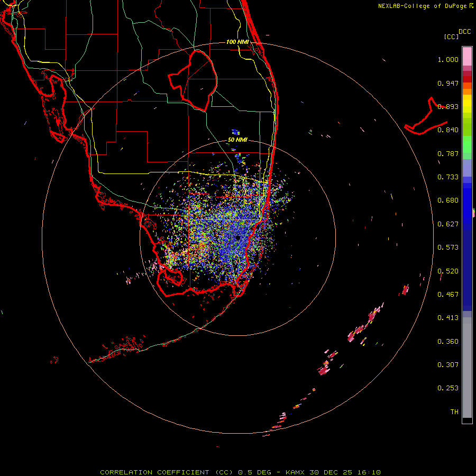This screenshot has width=476, height=476.
Task: Click the black radar site dot at map center
Action: pos(238,238)
